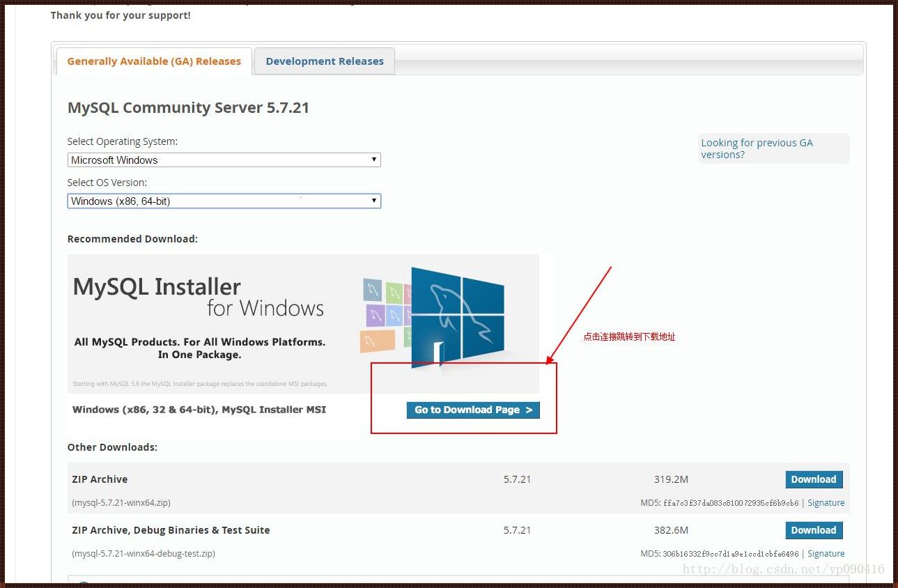
Task: Download the ZIP Archive Debug Binaries package
Action: [814, 530]
